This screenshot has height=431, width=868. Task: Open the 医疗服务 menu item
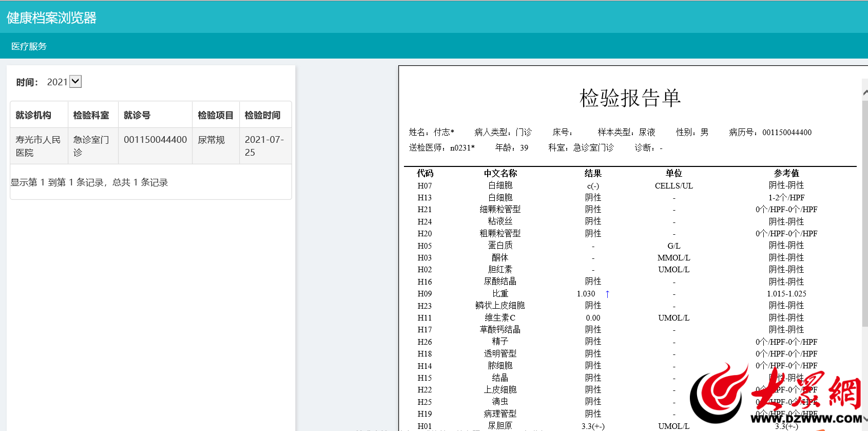[29, 46]
